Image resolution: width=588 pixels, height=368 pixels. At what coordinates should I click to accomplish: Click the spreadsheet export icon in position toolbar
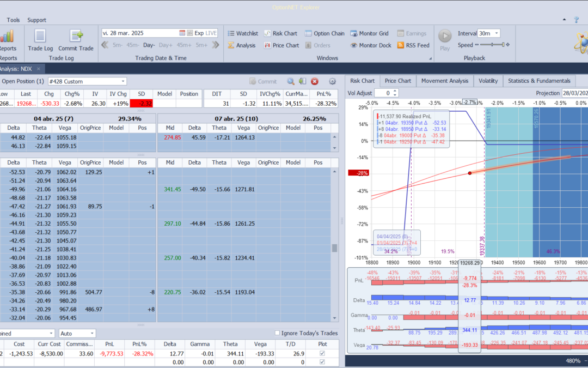point(303,81)
